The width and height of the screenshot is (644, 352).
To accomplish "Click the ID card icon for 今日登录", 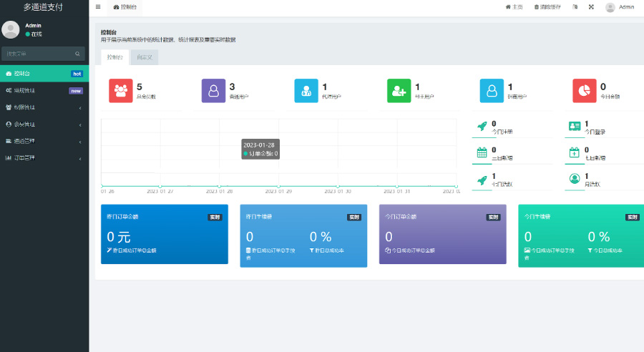I will click(574, 126).
